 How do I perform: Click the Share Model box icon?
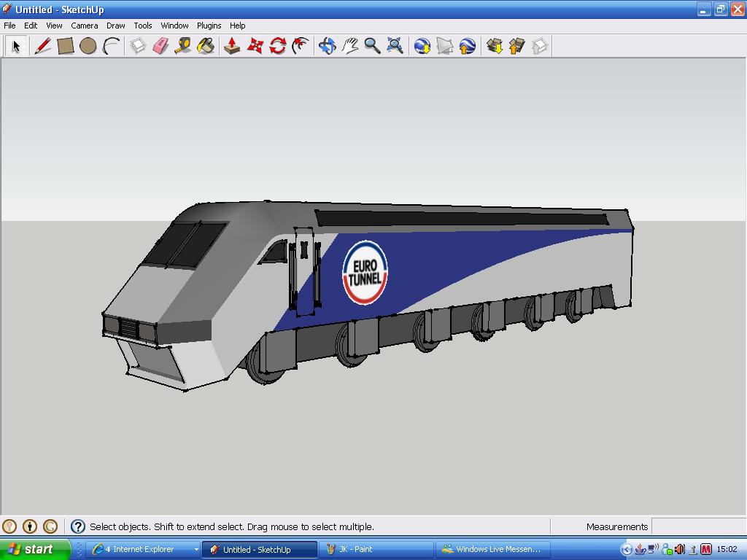pyautogui.click(x=517, y=46)
